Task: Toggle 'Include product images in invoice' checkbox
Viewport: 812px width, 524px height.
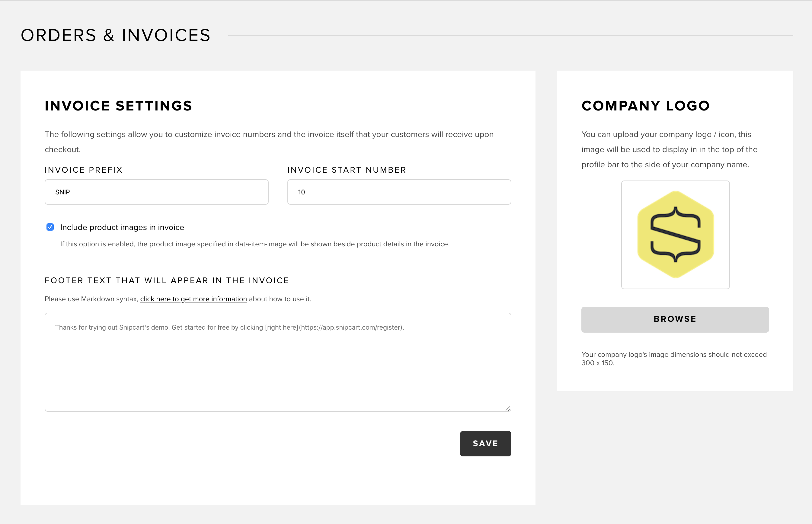Action: pyautogui.click(x=50, y=227)
